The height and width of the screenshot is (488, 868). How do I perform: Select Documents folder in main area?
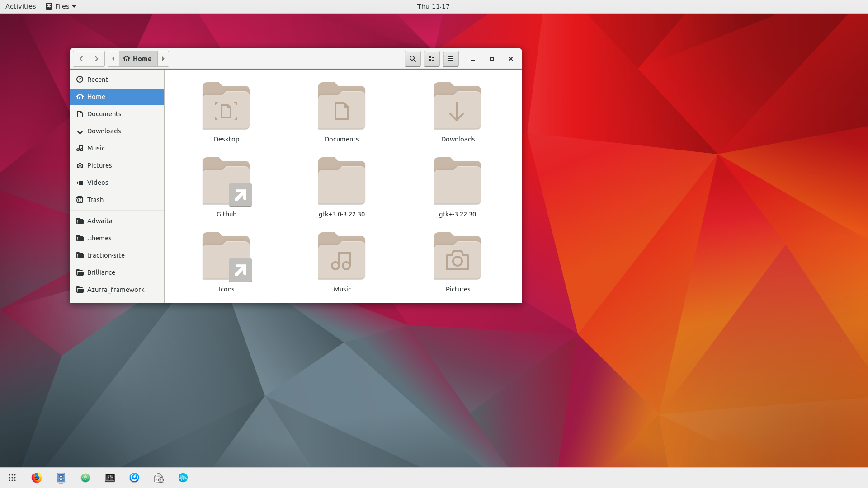pos(342,113)
